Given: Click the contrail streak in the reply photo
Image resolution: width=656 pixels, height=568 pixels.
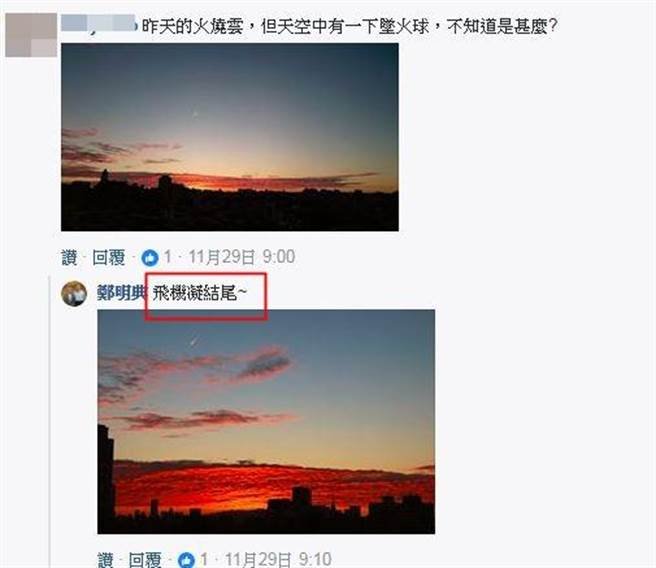Looking at the screenshot, I should click(x=194, y=341).
